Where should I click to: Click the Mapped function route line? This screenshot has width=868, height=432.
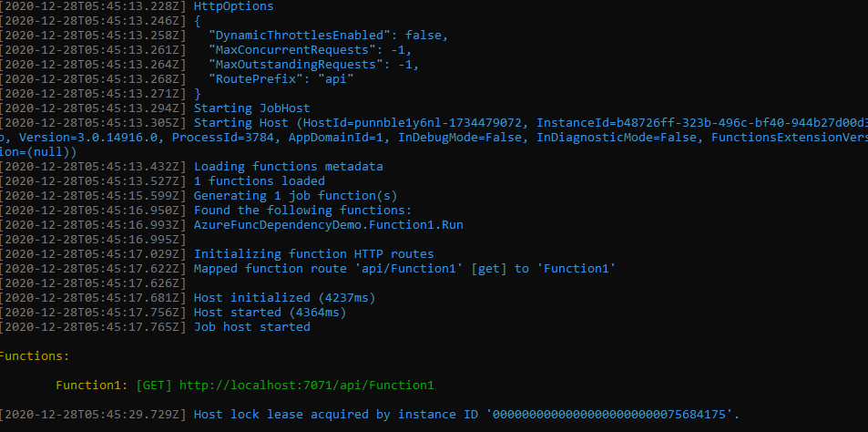(x=404, y=269)
